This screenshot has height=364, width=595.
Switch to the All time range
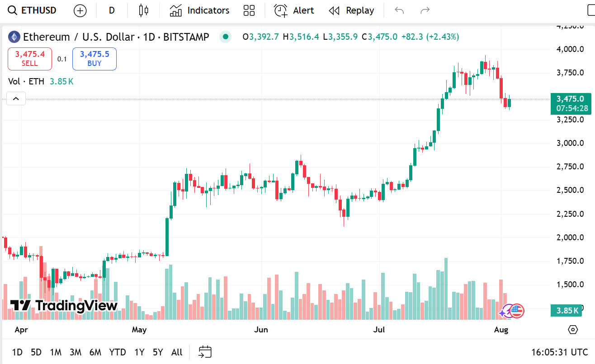[x=177, y=352]
